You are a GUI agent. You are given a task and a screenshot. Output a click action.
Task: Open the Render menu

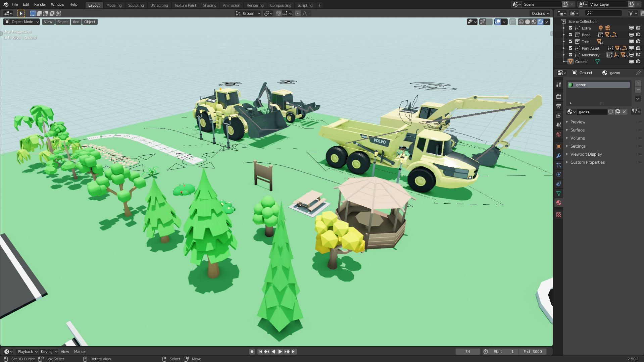[x=40, y=4]
